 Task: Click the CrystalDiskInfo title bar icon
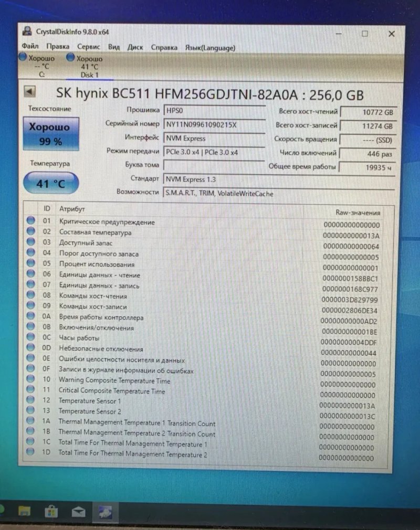27,31
